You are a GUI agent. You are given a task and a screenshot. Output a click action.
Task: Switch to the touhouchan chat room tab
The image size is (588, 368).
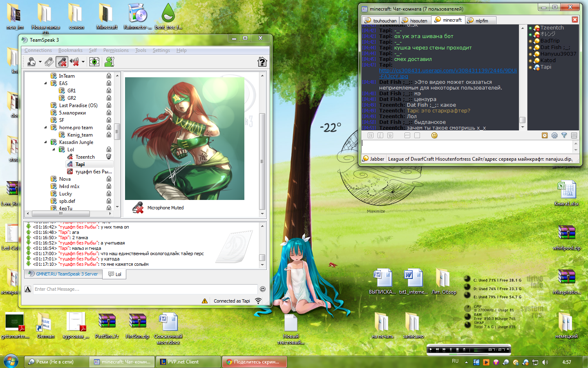tap(380, 20)
